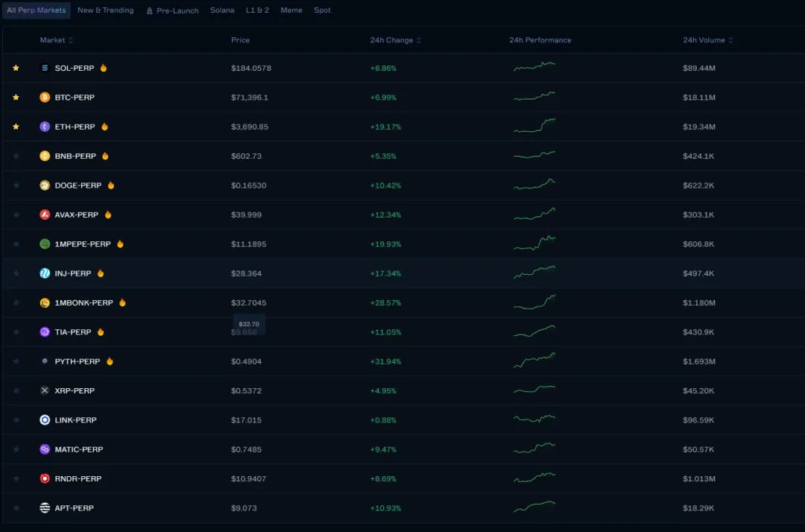Click the AVAX-PERP red logo icon
The image size is (805, 532).
pyautogui.click(x=45, y=215)
